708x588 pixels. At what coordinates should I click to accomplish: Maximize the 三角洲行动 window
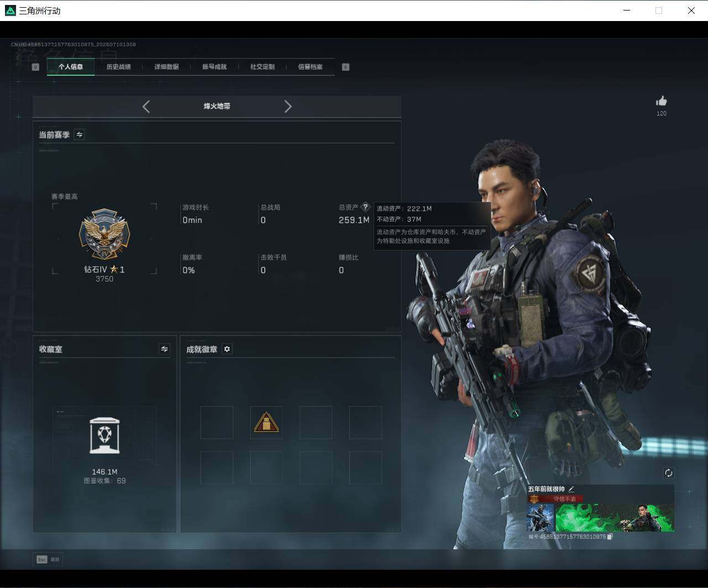click(659, 11)
